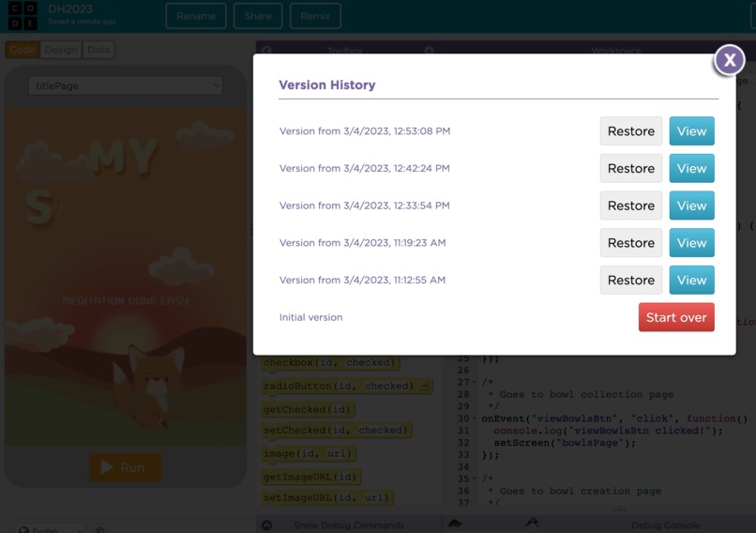Click the Remix button in header
The width and height of the screenshot is (756, 533).
click(x=315, y=16)
